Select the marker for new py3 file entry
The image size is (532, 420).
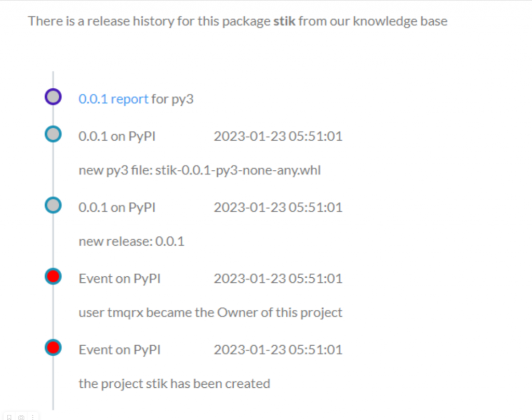[x=54, y=134]
